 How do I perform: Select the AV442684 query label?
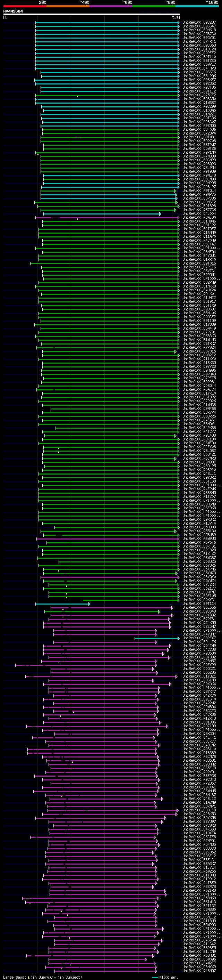[13, 11]
